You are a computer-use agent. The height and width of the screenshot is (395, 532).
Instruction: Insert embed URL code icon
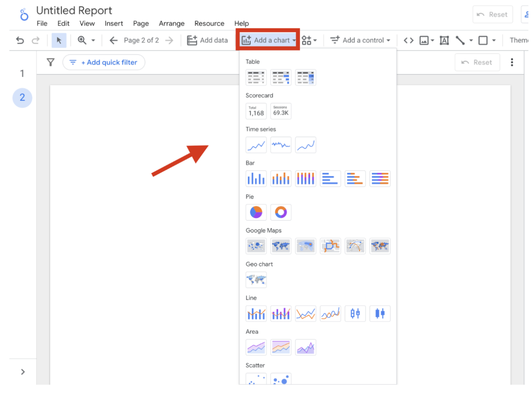(x=409, y=40)
